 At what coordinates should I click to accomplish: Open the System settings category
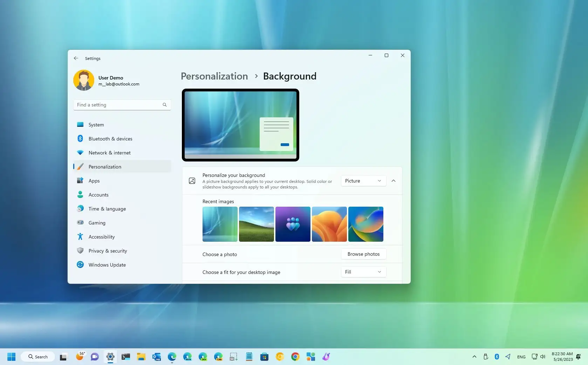tap(122, 125)
